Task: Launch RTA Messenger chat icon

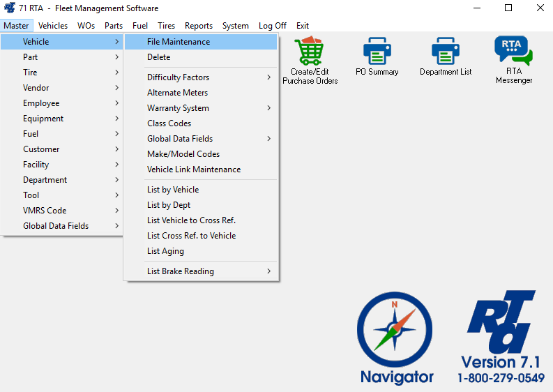Action: coord(513,52)
